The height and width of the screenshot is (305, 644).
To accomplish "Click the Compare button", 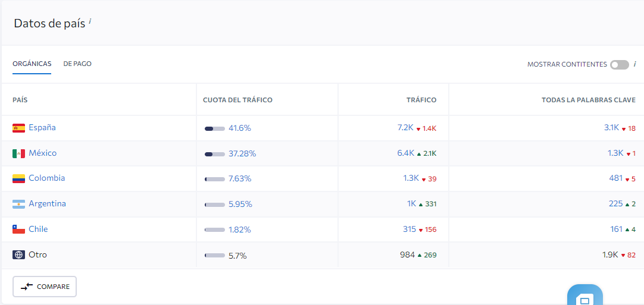I will tap(45, 287).
